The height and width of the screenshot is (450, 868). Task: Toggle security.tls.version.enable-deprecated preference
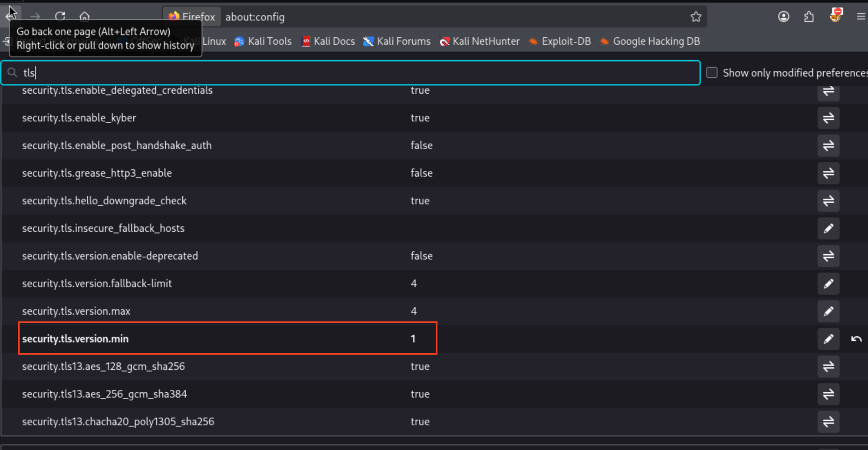coord(828,256)
